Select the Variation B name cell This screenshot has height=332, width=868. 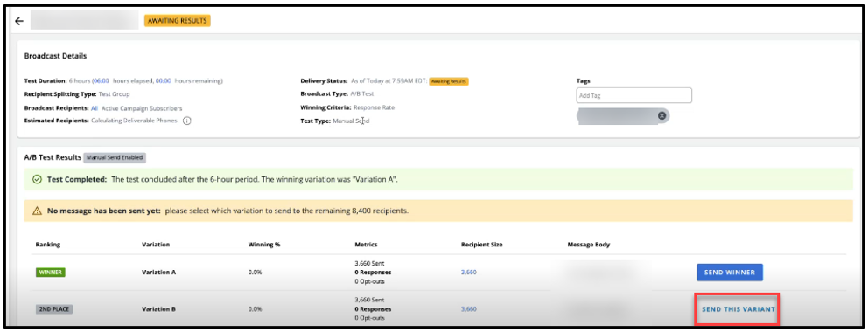pyautogui.click(x=159, y=309)
